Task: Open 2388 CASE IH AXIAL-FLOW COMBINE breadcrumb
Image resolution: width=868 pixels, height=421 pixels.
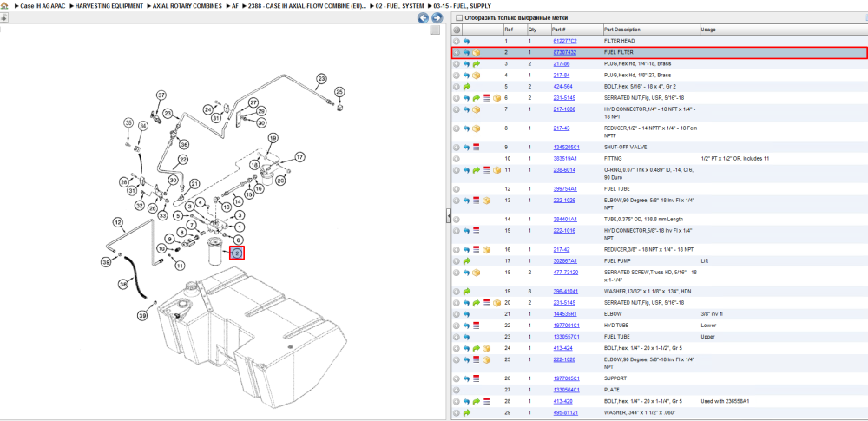Action: [x=307, y=5]
